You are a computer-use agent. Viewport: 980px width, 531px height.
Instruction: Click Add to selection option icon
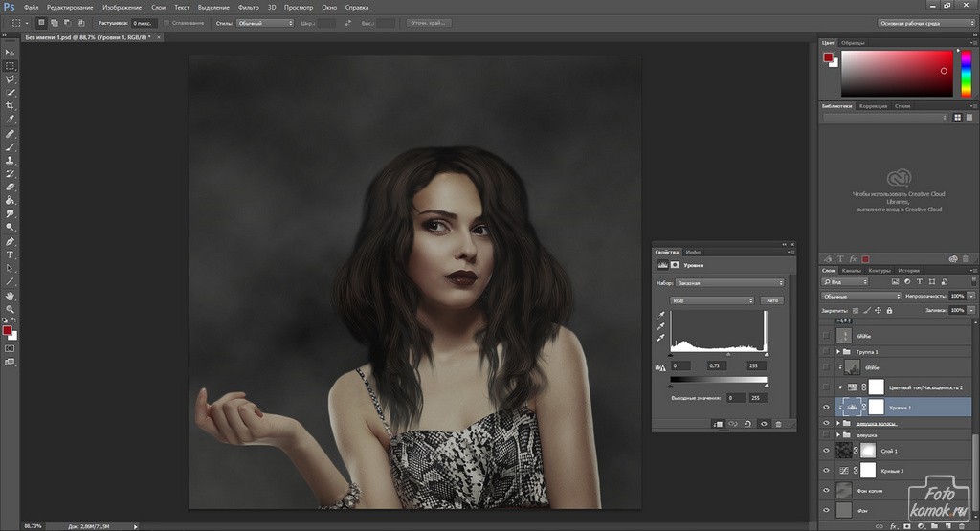(55, 23)
